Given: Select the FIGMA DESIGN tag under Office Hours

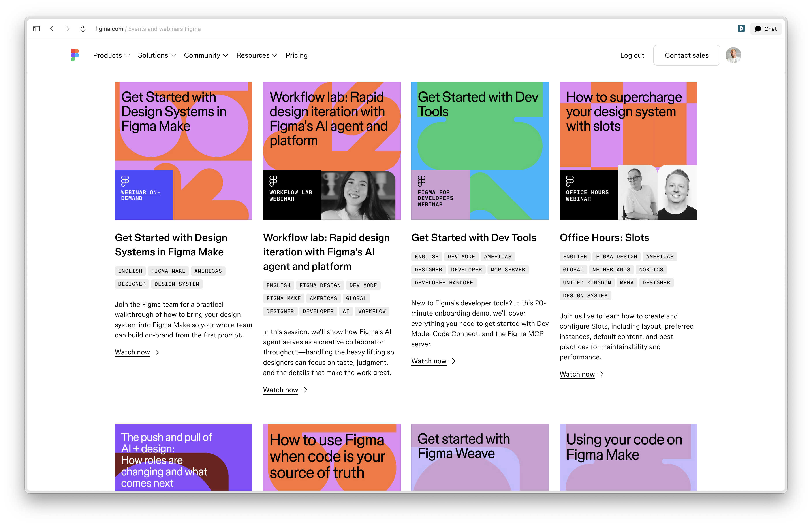Looking at the screenshot, I should [x=617, y=257].
